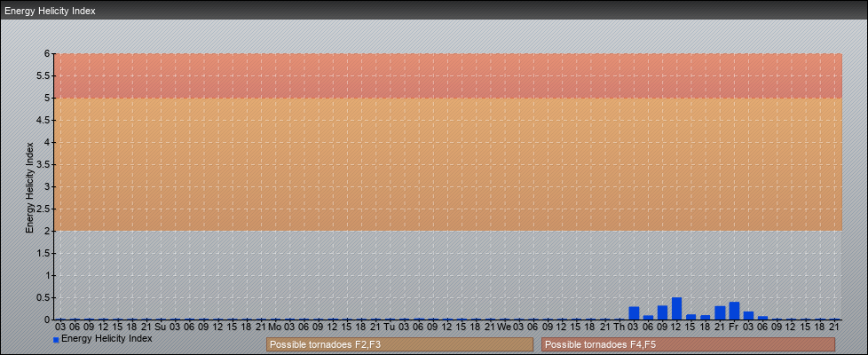Click the blue bar at Thursday 21
868x355 pixels.
pyautogui.click(x=720, y=313)
